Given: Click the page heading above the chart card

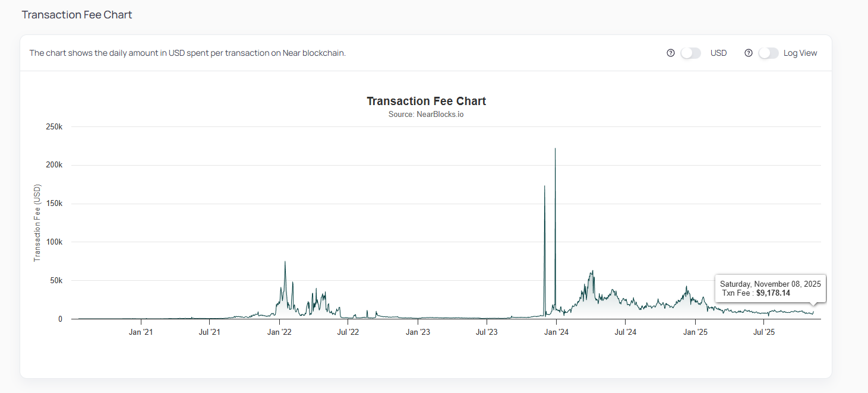Looking at the screenshot, I should coord(77,14).
